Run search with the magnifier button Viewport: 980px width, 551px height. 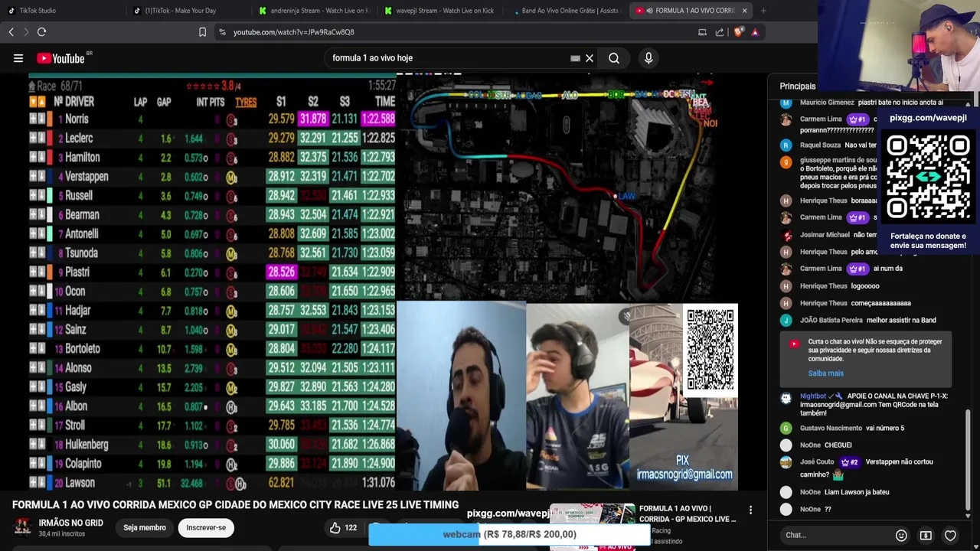click(x=614, y=58)
